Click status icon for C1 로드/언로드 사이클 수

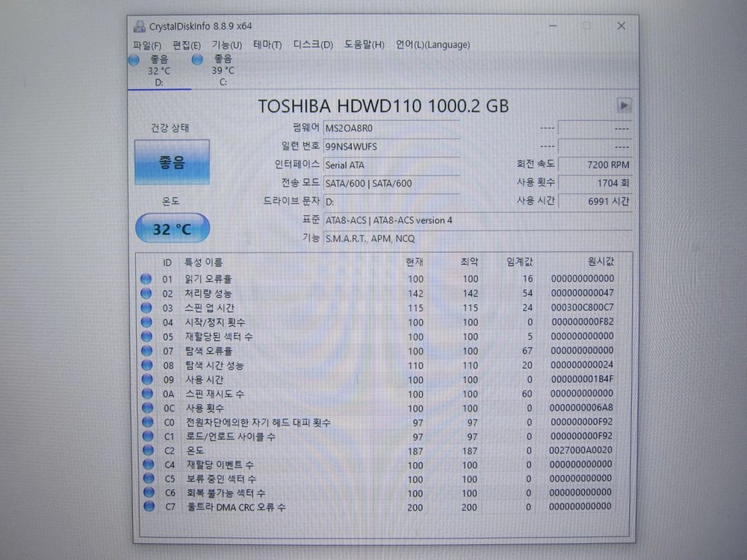tap(148, 436)
